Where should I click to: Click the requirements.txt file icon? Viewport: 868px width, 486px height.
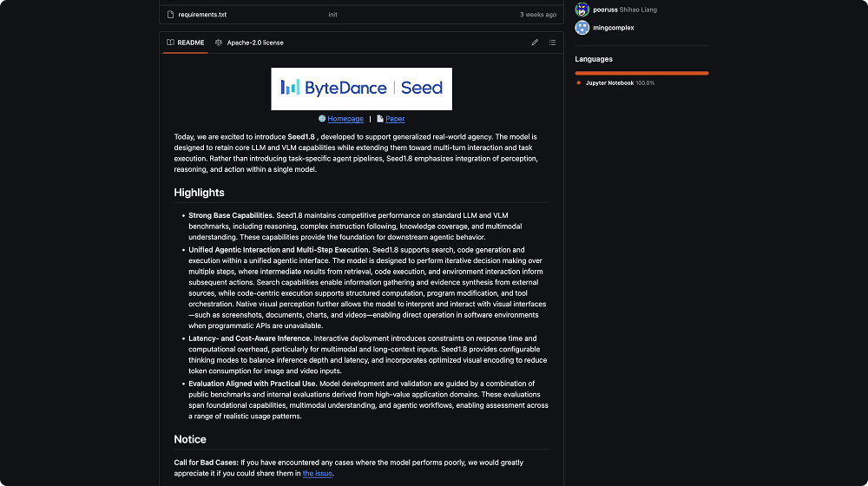tap(170, 15)
